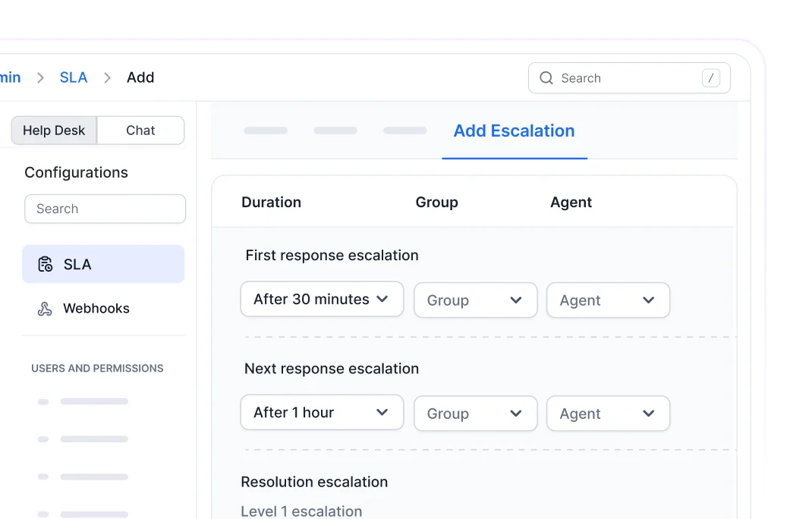
Task: Click the slash shortcut badge in search bar
Action: pos(710,77)
